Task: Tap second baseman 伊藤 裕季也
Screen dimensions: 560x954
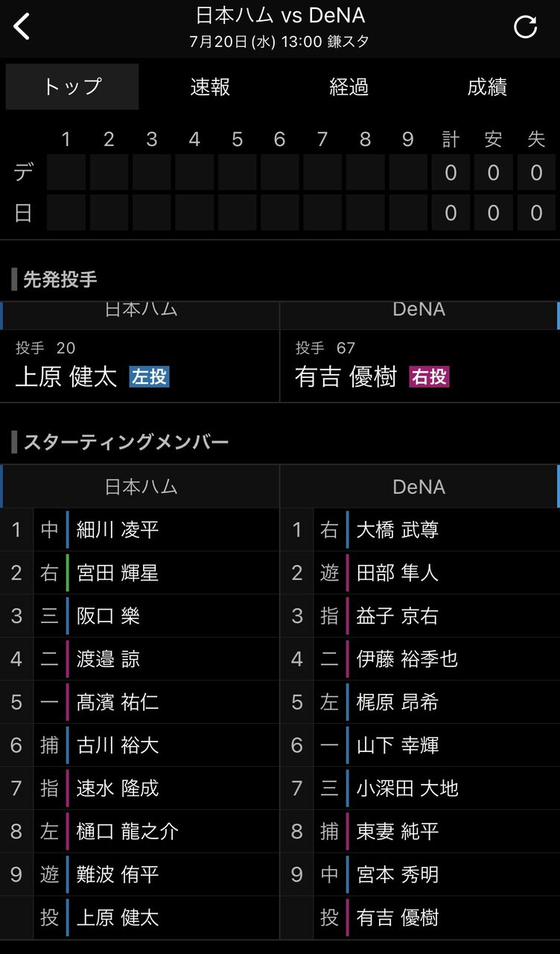Action: point(407,659)
